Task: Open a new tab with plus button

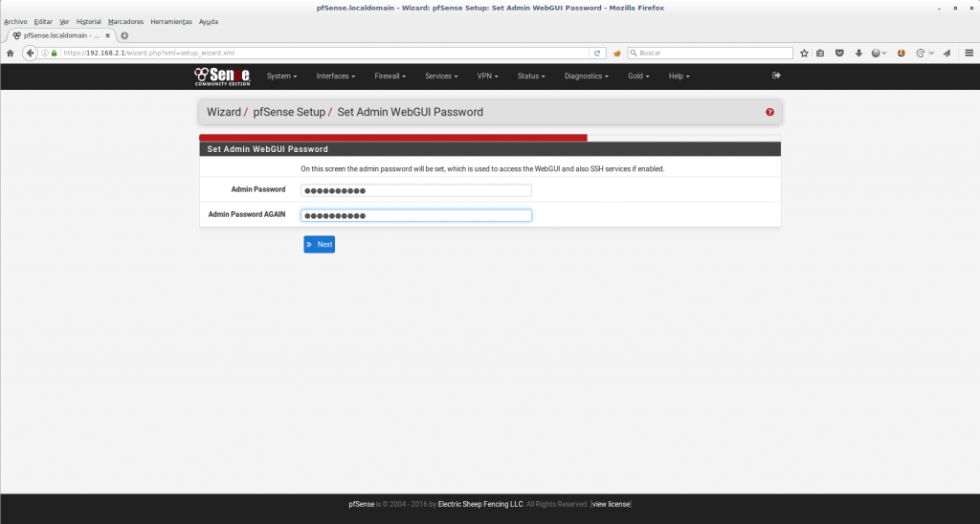Action: pyautogui.click(x=124, y=35)
